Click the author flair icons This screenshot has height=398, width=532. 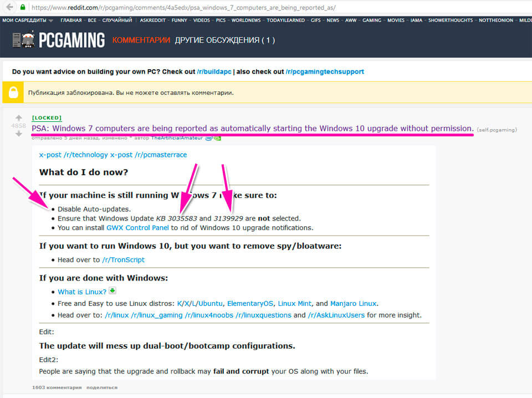tap(213, 138)
